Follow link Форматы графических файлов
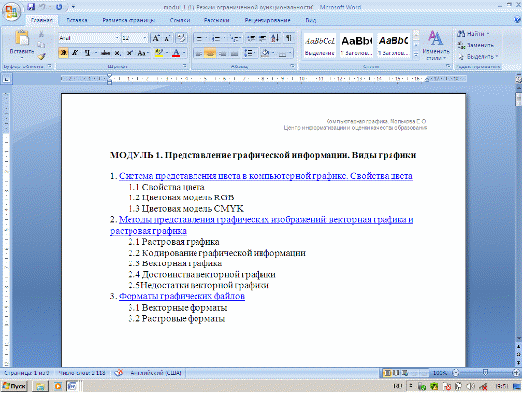 pos(182,296)
